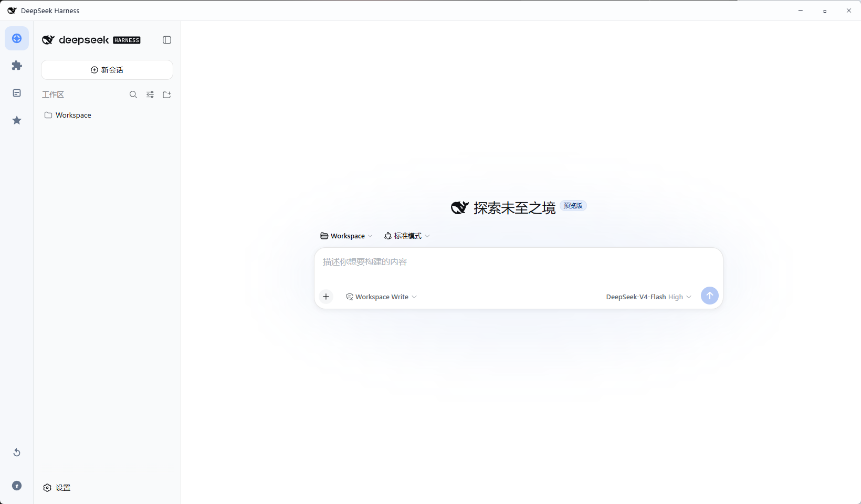Viewport: 861px width, 504px height.
Task: Open the Workspace Write permission dropdown
Action: coord(382,297)
